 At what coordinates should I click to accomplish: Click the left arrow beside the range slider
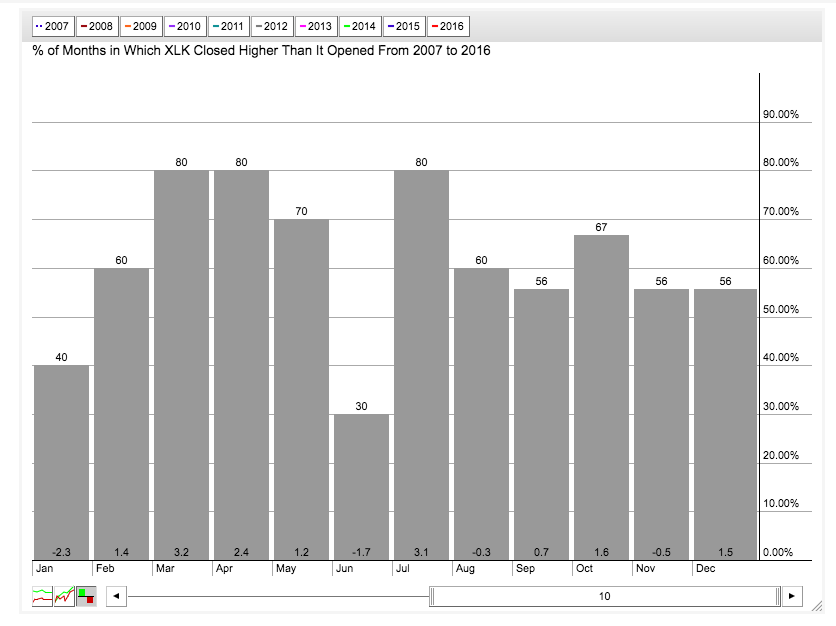point(116,596)
